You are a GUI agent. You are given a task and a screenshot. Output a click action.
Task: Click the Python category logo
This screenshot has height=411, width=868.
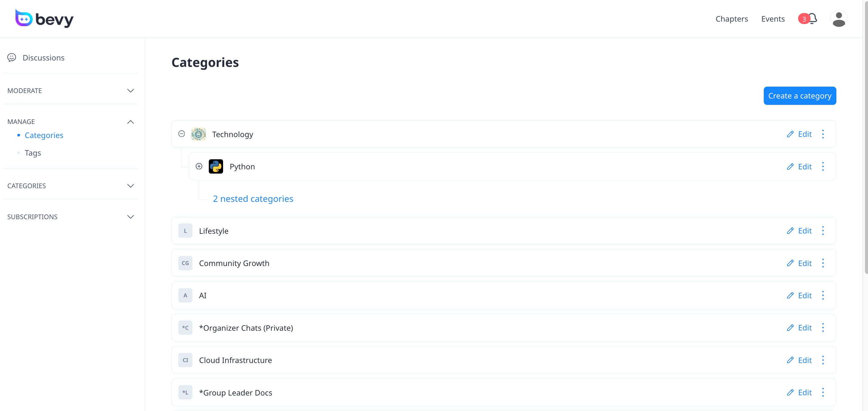point(216,167)
